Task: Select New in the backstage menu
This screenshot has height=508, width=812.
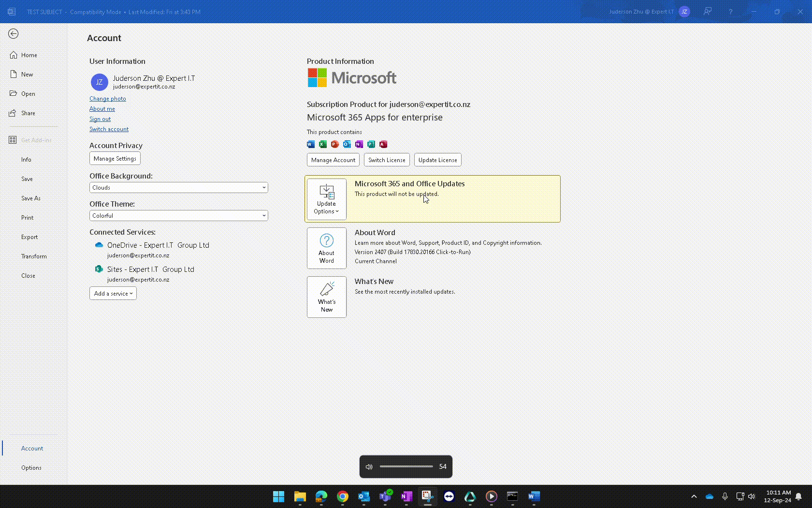Action: point(27,75)
